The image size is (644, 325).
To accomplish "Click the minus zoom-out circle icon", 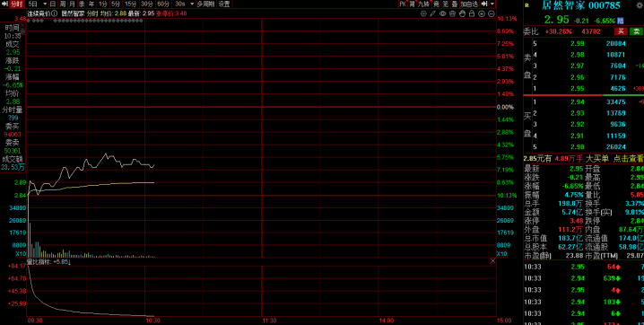I will (x=492, y=13).
